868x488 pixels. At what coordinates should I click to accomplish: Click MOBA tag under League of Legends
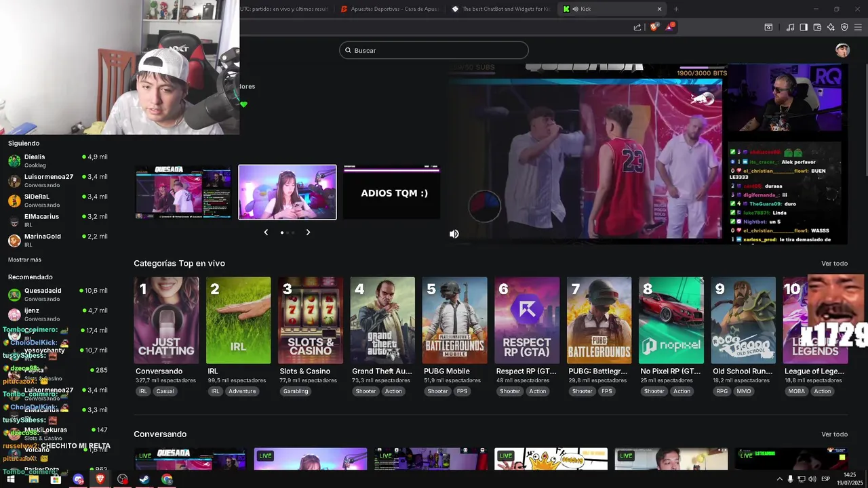click(797, 391)
